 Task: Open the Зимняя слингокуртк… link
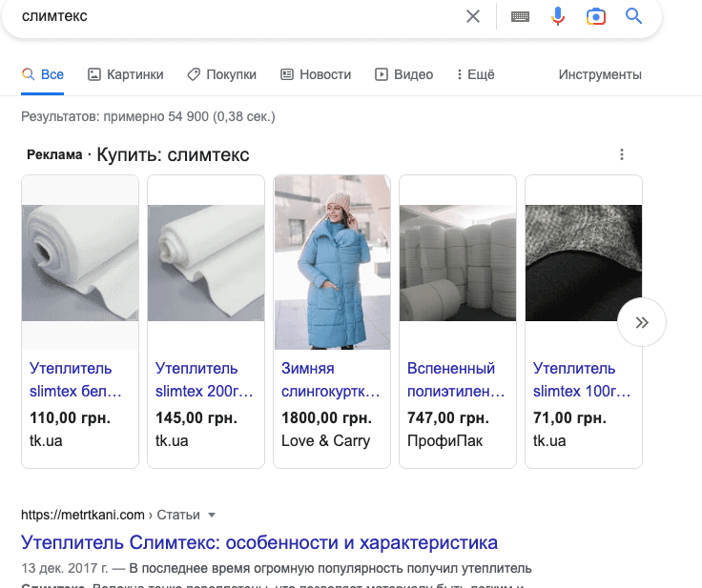[330, 379]
